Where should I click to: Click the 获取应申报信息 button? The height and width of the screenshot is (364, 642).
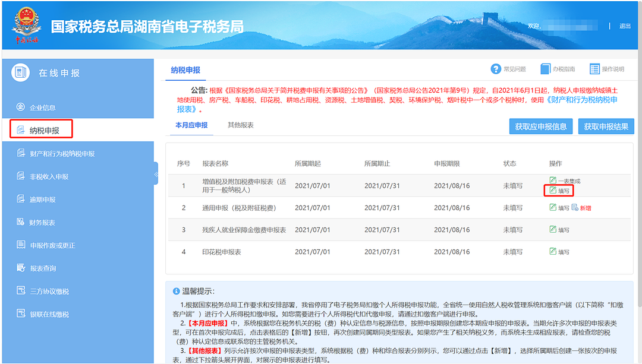point(540,126)
